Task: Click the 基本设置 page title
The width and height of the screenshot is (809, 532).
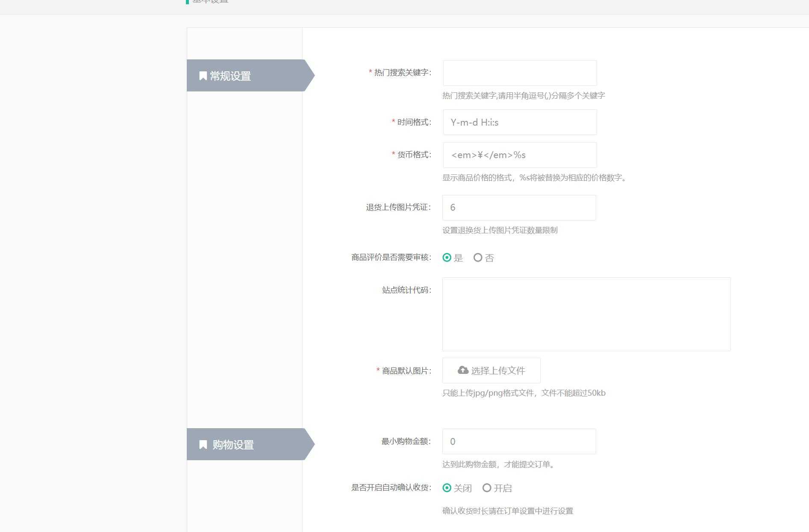Action: click(210, 2)
